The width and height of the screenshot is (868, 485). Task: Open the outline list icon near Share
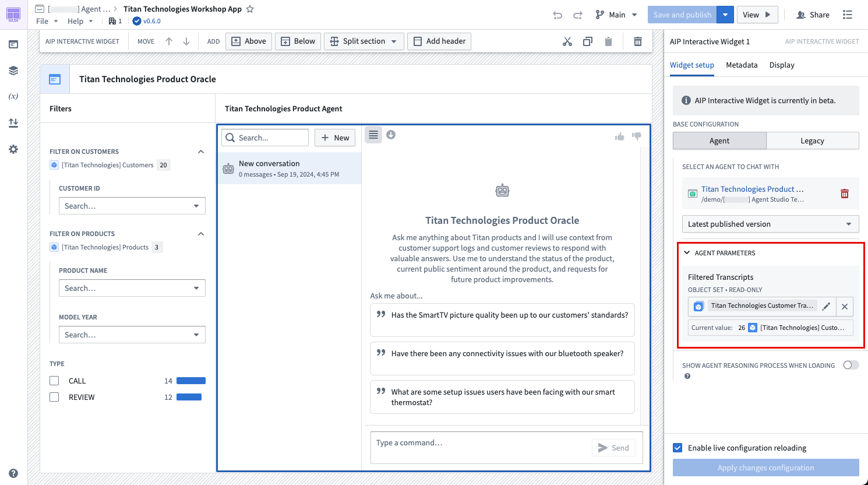tap(848, 15)
